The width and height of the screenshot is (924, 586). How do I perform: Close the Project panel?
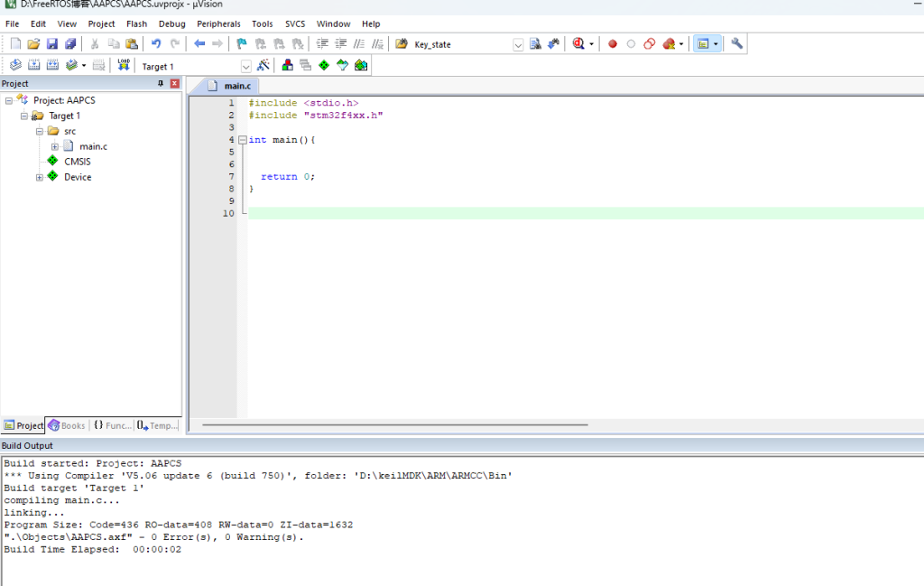point(174,83)
